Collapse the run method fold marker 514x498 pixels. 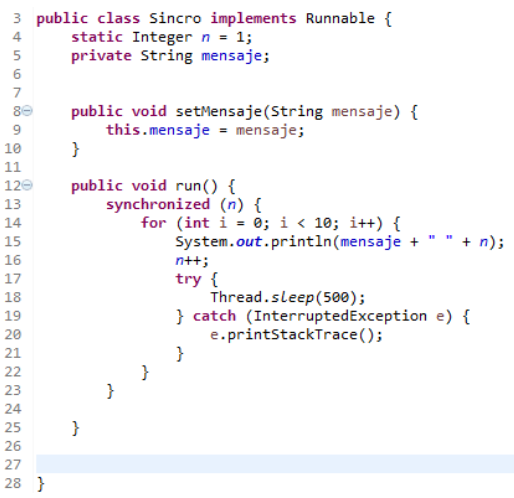pos(27,185)
